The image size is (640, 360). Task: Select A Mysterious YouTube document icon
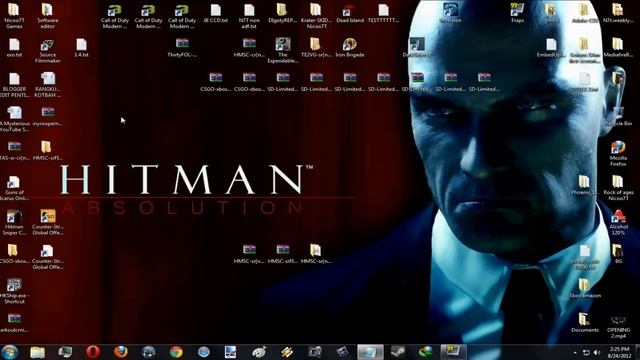pyautogui.click(x=14, y=120)
